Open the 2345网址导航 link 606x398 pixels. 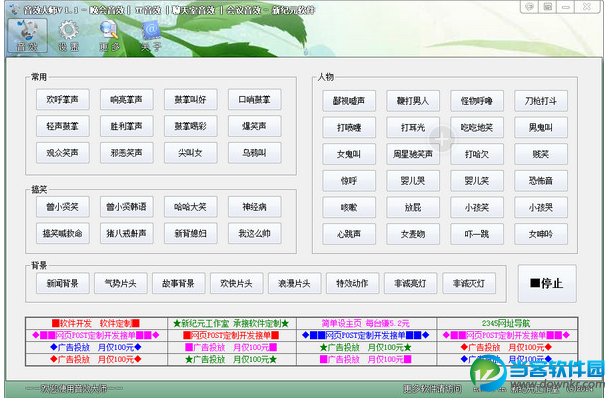[506, 323]
